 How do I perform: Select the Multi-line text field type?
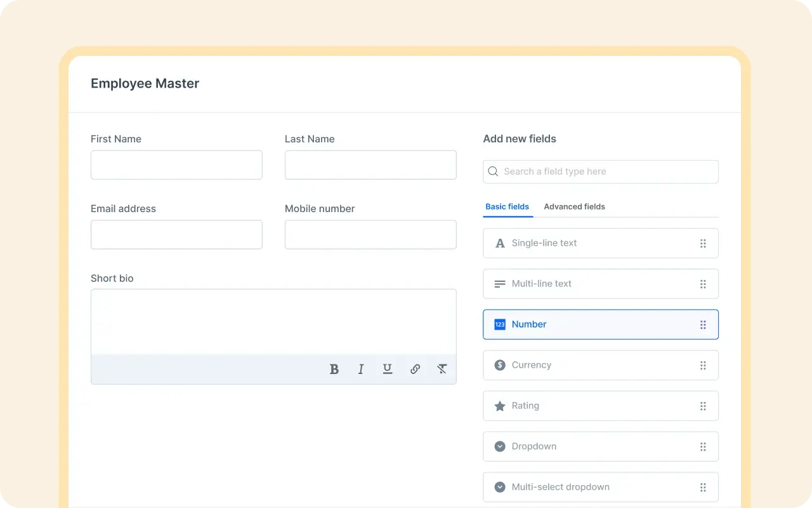[x=601, y=284]
